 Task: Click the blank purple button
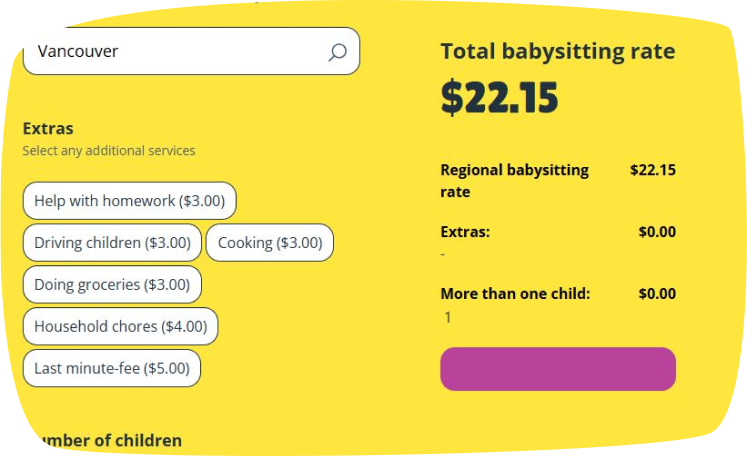[x=558, y=369]
